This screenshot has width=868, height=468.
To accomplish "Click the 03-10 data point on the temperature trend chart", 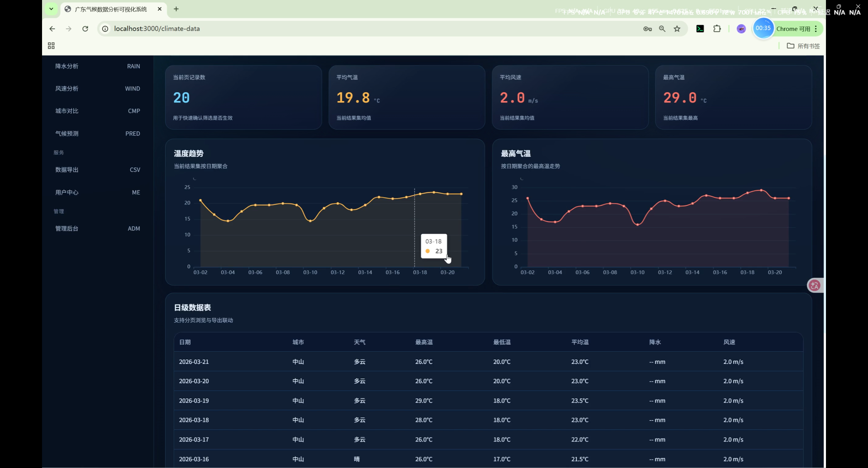I will [310, 221].
